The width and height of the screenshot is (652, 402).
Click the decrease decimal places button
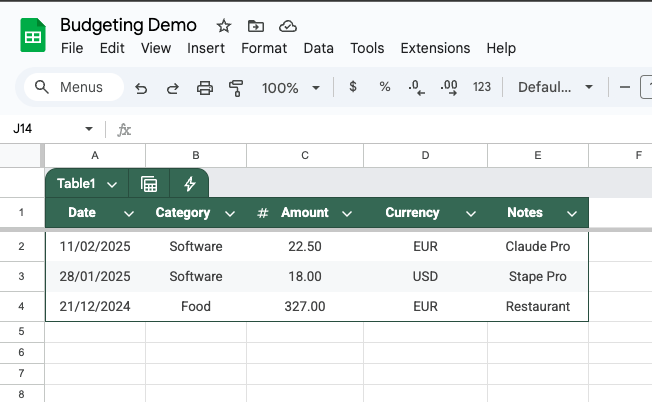click(417, 88)
